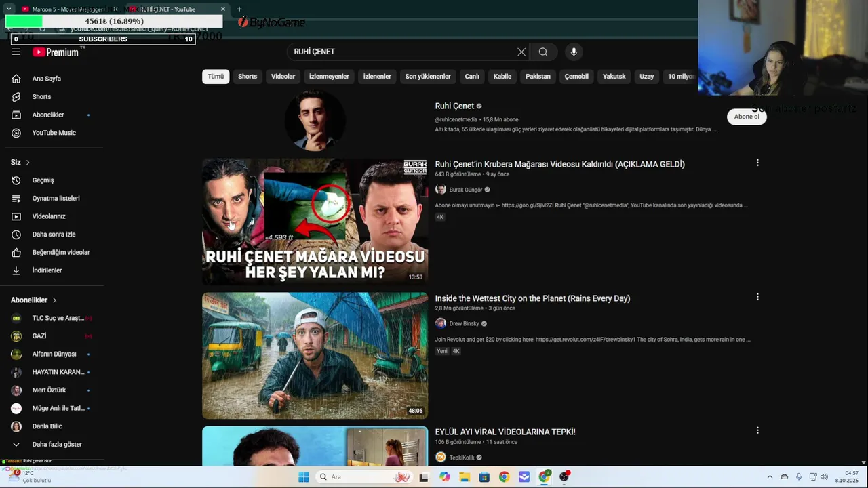868x488 pixels.
Task: Open the Windows Start menu
Action: tap(303, 477)
